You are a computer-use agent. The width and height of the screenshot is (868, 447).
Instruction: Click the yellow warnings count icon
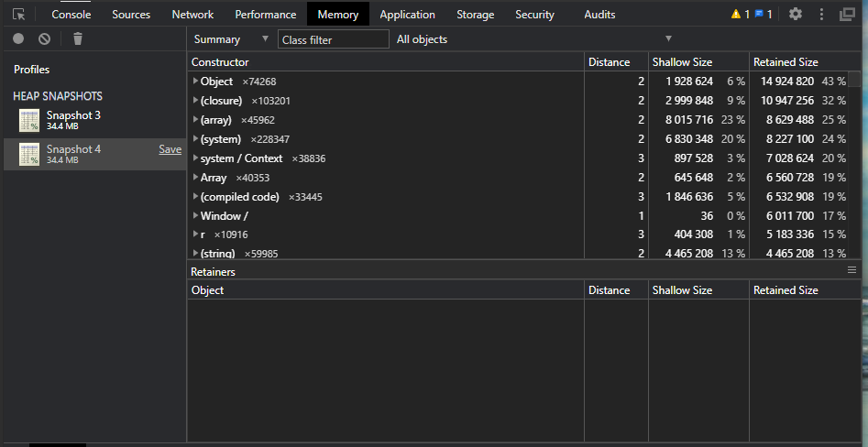739,15
